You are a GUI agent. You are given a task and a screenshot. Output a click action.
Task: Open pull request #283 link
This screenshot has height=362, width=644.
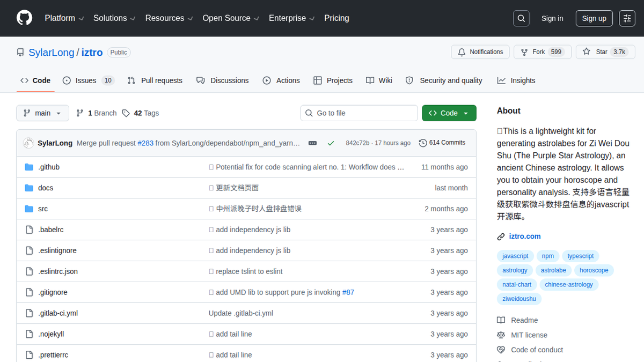click(x=145, y=143)
